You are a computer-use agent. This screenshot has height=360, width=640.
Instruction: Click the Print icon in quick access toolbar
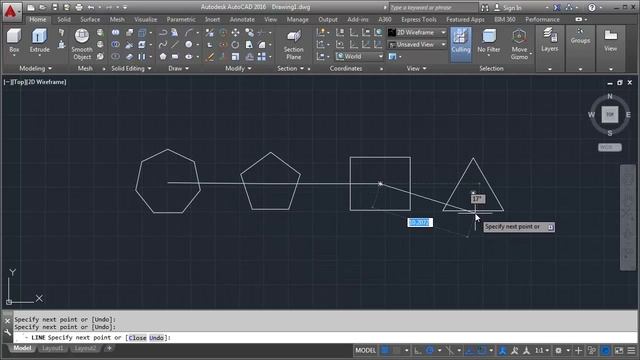click(79, 7)
